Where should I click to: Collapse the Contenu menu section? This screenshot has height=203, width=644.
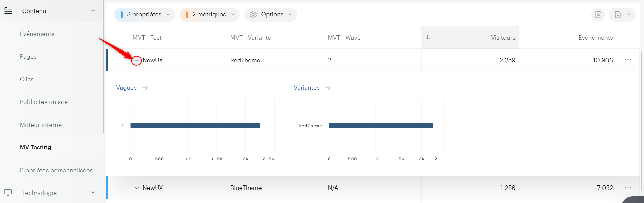93,11
